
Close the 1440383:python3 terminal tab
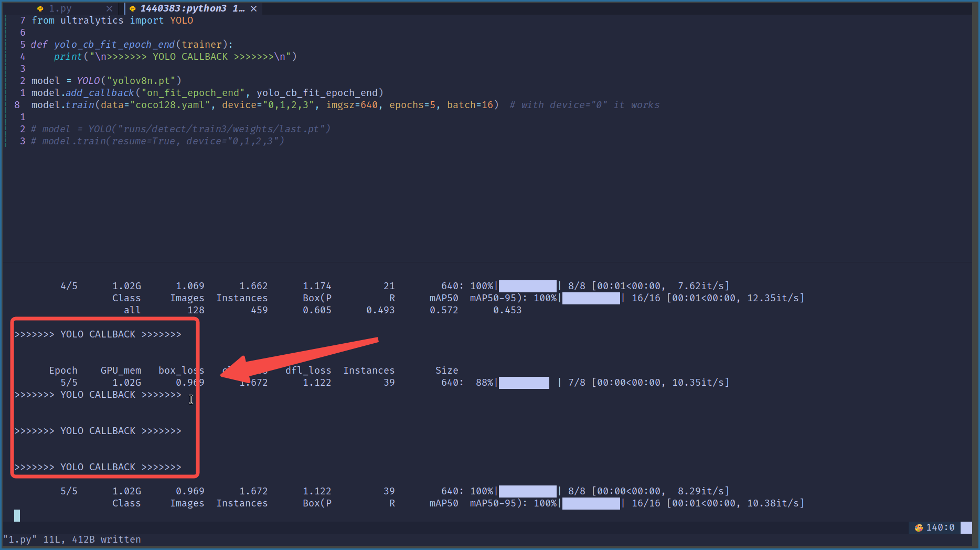(x=254, y=8)
